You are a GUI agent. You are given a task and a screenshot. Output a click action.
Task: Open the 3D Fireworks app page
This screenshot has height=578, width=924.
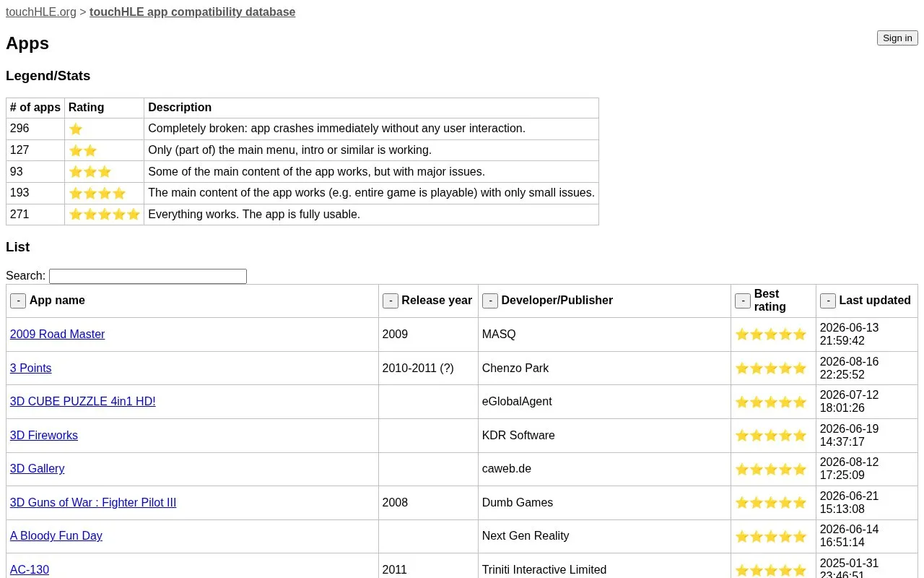(44, 436)
